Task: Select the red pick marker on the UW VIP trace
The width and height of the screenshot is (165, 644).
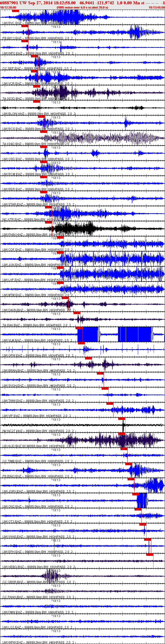Action: pos(110,404)
